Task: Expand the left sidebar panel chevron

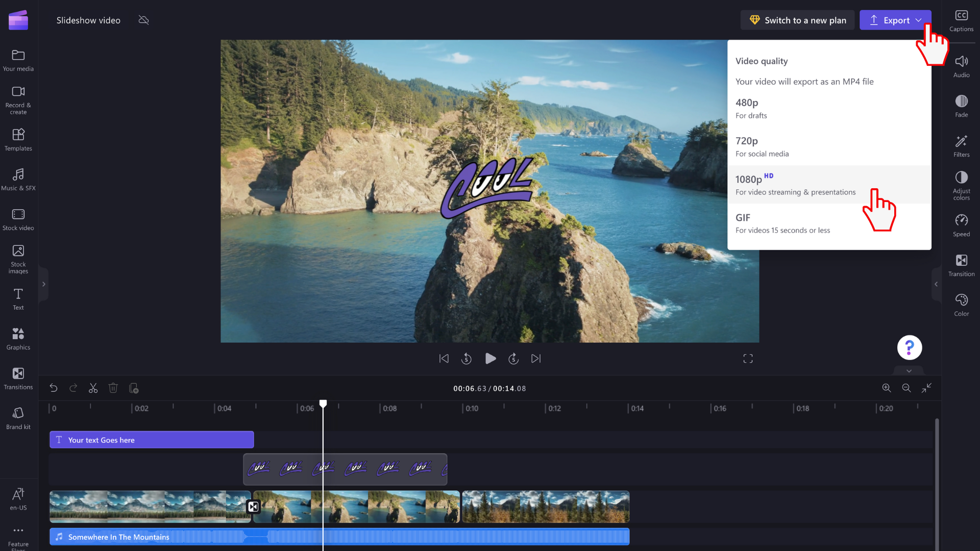Action: (44, 284)
